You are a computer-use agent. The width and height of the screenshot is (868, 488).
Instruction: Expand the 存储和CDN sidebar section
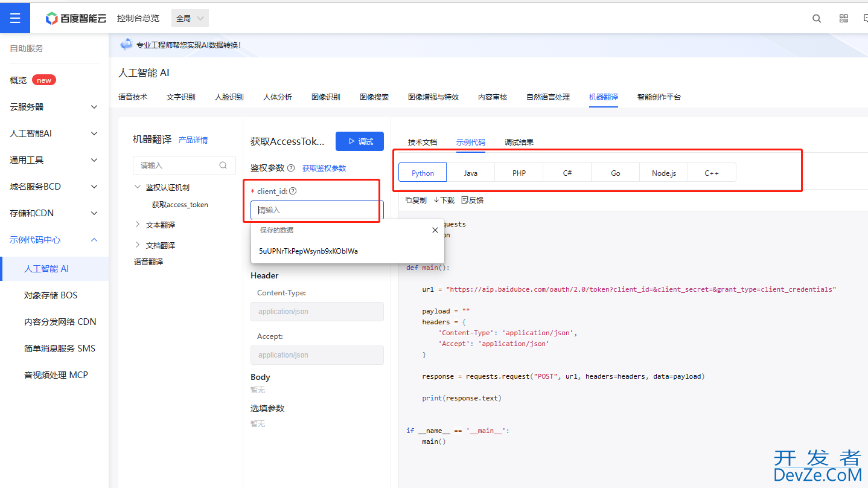pyautogui.click(x=54, y=213)
